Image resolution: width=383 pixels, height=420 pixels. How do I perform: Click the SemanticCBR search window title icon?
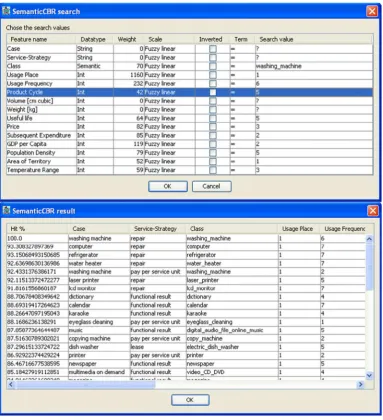click(6, 11)
